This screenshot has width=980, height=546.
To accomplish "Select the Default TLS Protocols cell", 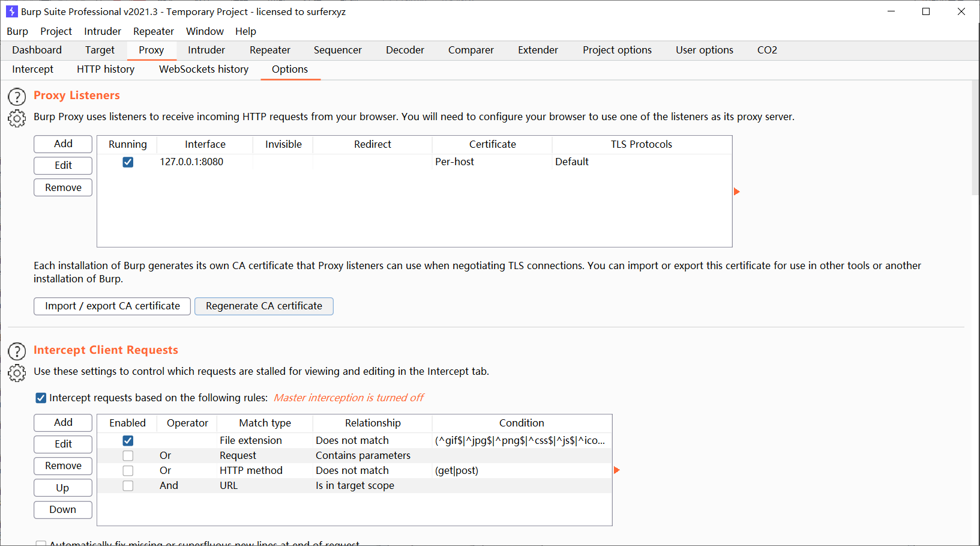I will click(x=642, y=162).
